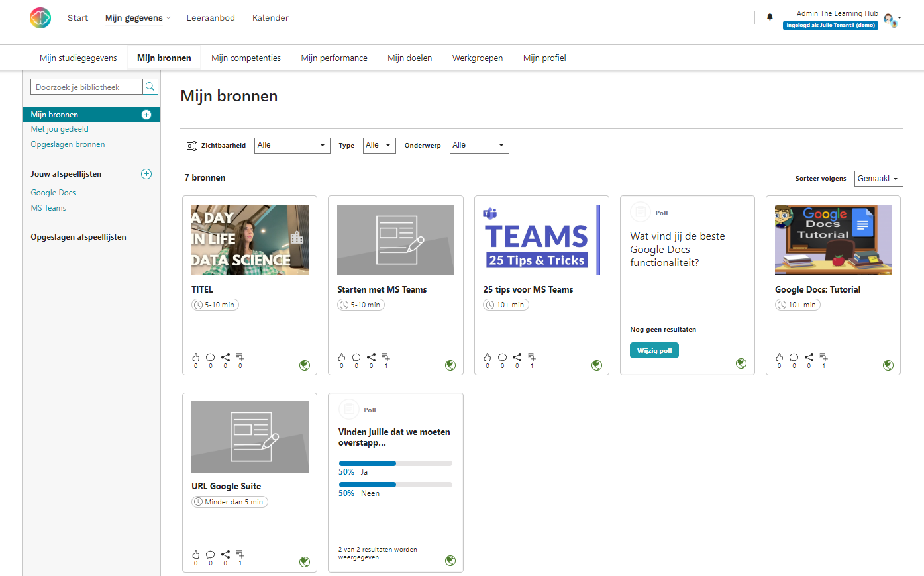Screen dimensions: 924x576
Task: Add URL Google Suite to playlist
Action: click(x=240, y=555)
